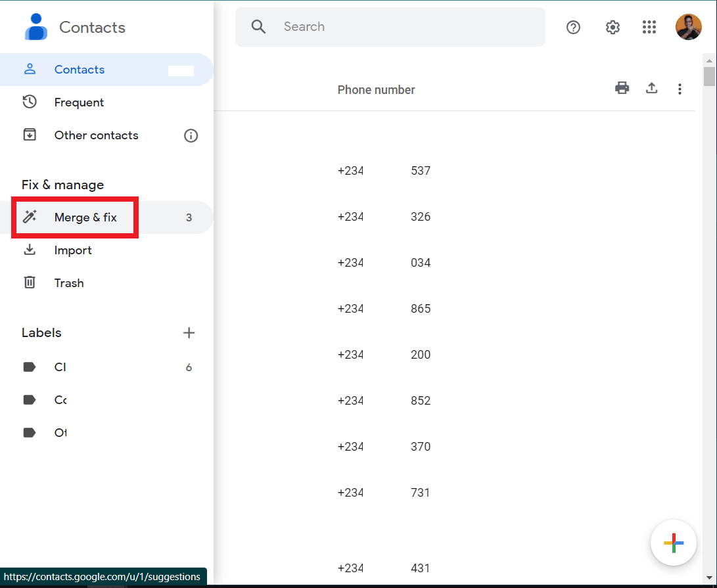The width and height of the screenshot is (717, 588).
Task: Click the create contact plus button
Action: [673, 543]
